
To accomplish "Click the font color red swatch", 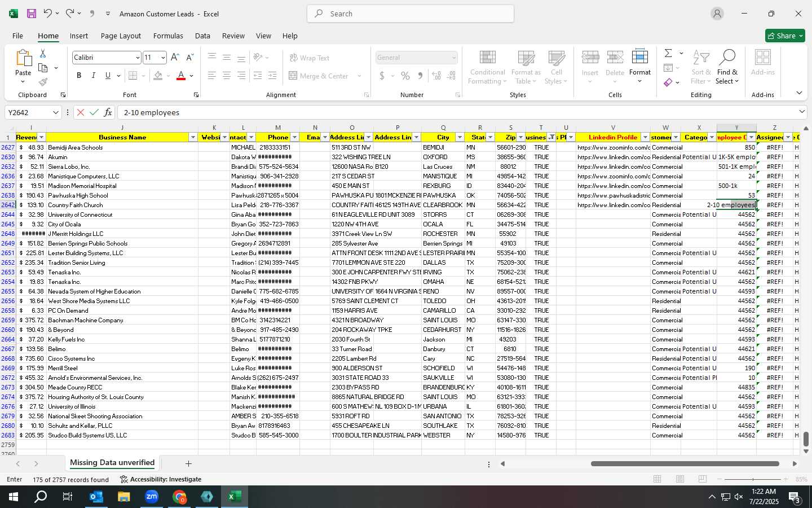I will (181, 76).
